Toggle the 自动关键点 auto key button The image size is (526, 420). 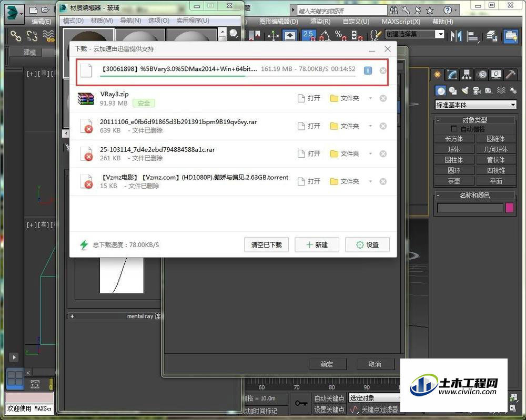329,398
